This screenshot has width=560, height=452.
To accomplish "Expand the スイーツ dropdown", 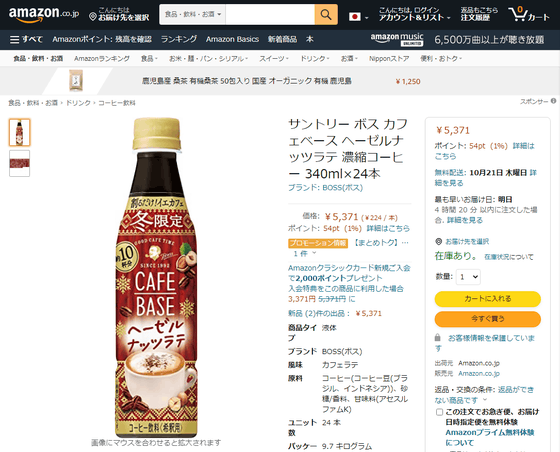I will click(274, 59).
